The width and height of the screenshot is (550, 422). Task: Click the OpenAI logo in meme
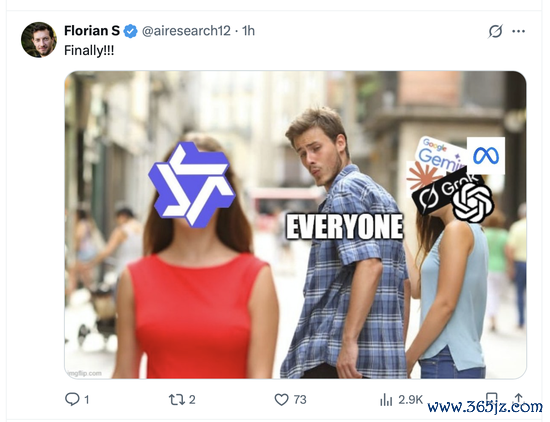(x=473, y=203)
